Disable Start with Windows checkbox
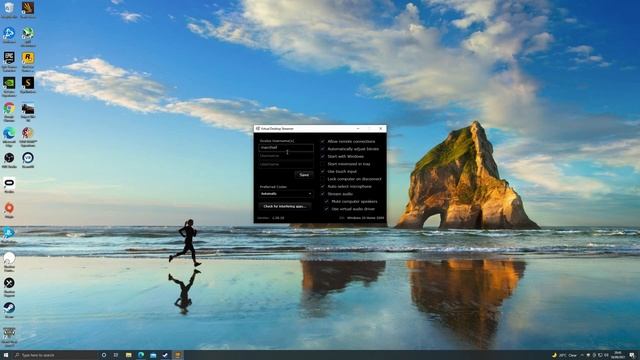This screenshot has width=640, height=360. pos(322,156)
